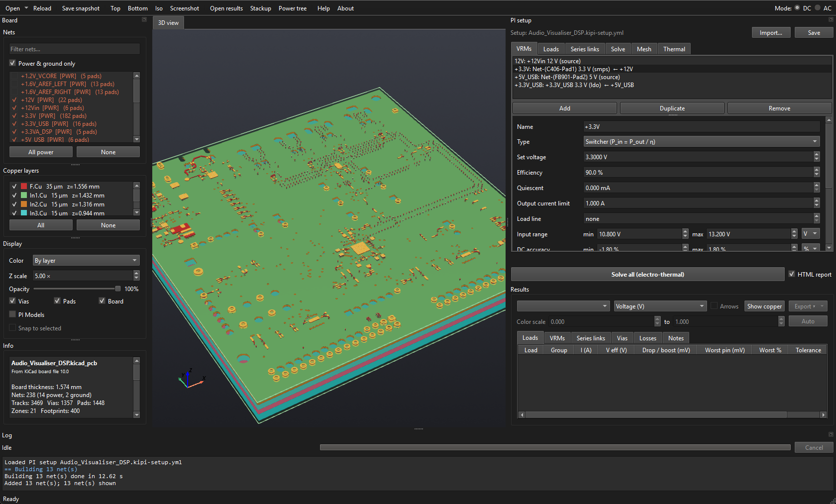
Task: Disable Vias display checkbox
Action: pos(12,301)
